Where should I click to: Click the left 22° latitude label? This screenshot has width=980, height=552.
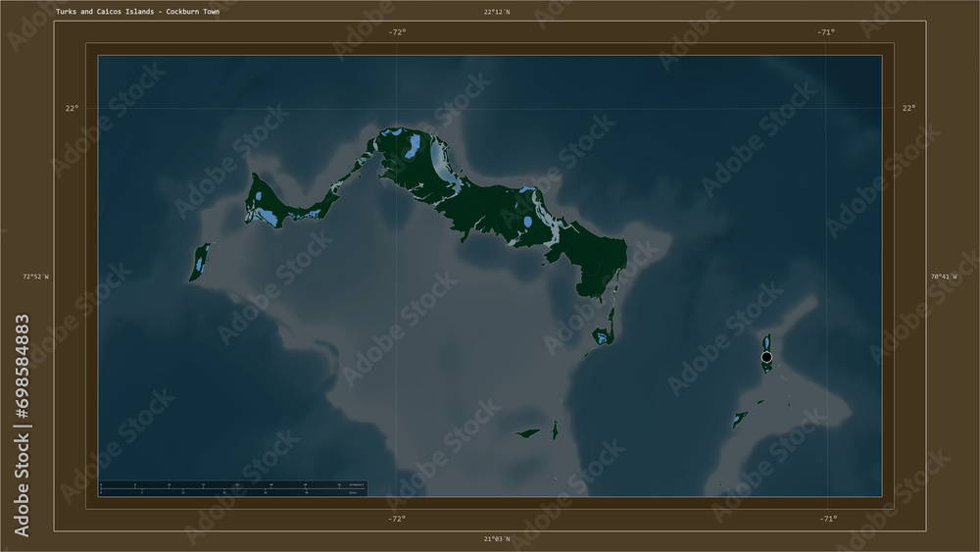click(x=72, y=108)
